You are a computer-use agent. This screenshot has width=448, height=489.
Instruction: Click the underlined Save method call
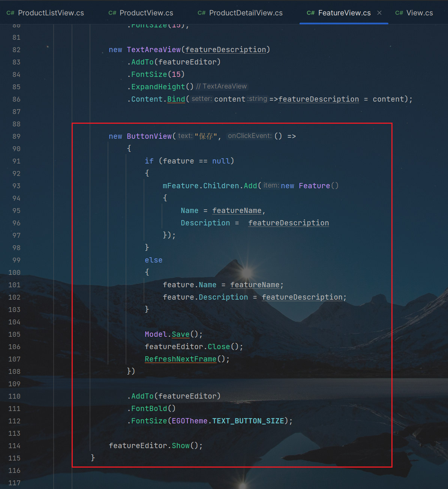181,334
